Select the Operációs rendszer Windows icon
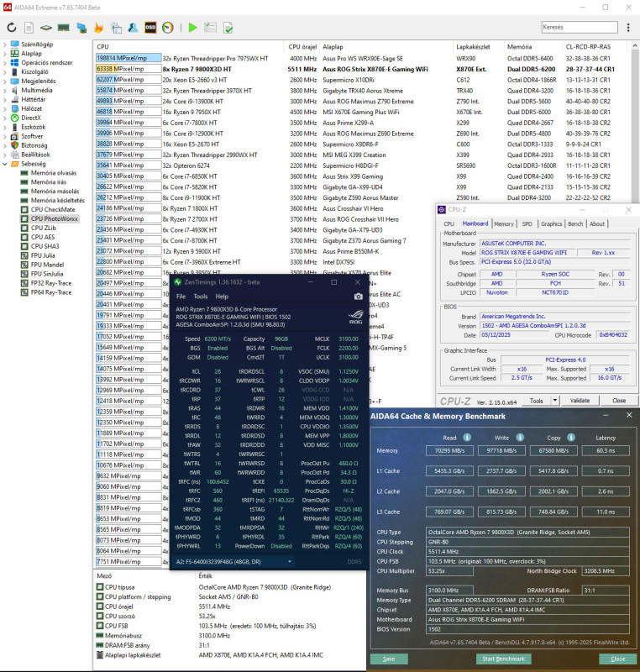The image size is (640, 672). (x=15, y=62)
